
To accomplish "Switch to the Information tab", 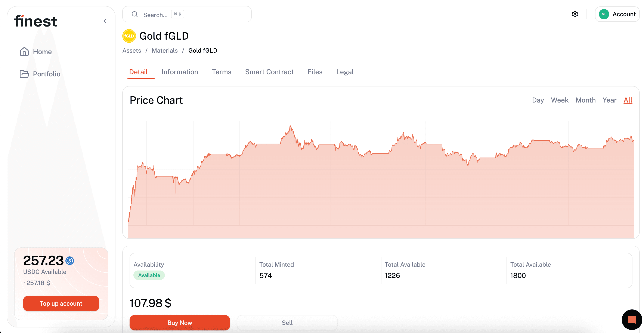I will (180, 72).
